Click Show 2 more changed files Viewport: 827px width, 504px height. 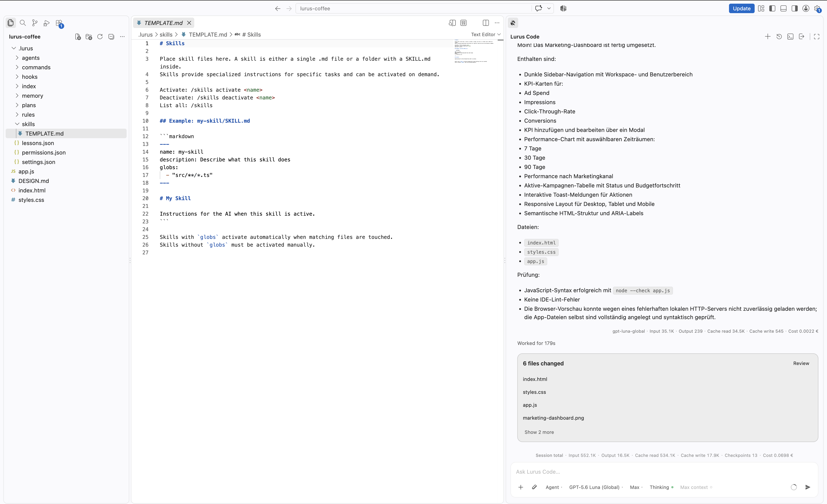tap(539, 432)
